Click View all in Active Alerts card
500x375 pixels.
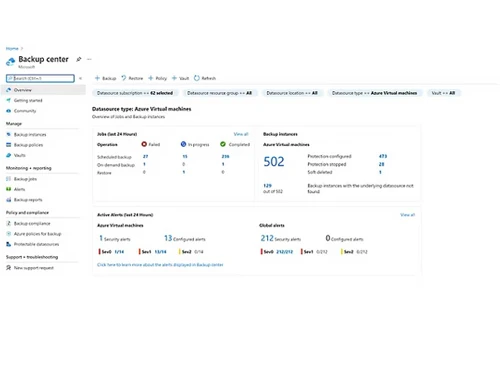407,215
